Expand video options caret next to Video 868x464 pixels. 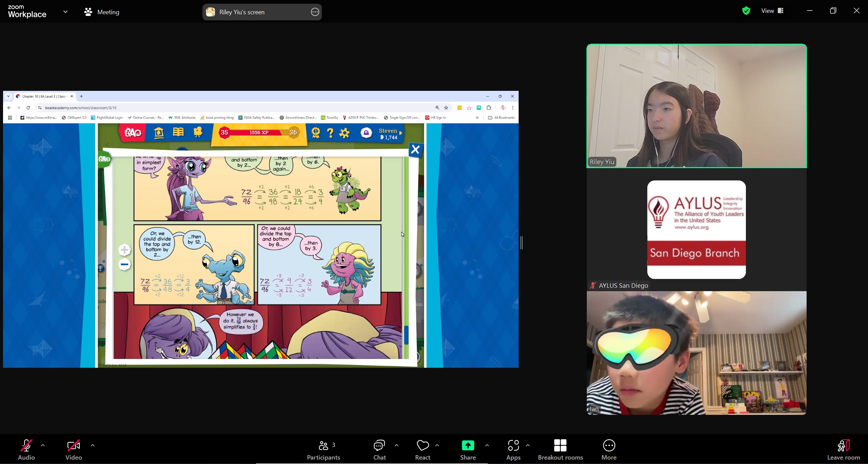pyautogui.click(x=93, y=445)
